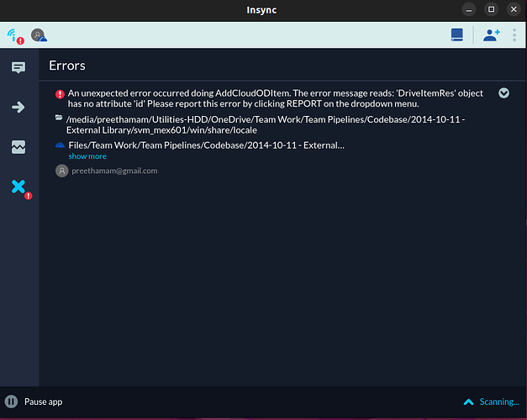Close the Insync window
Viewport: 527px width, 420px height.
tap(514, 9)
